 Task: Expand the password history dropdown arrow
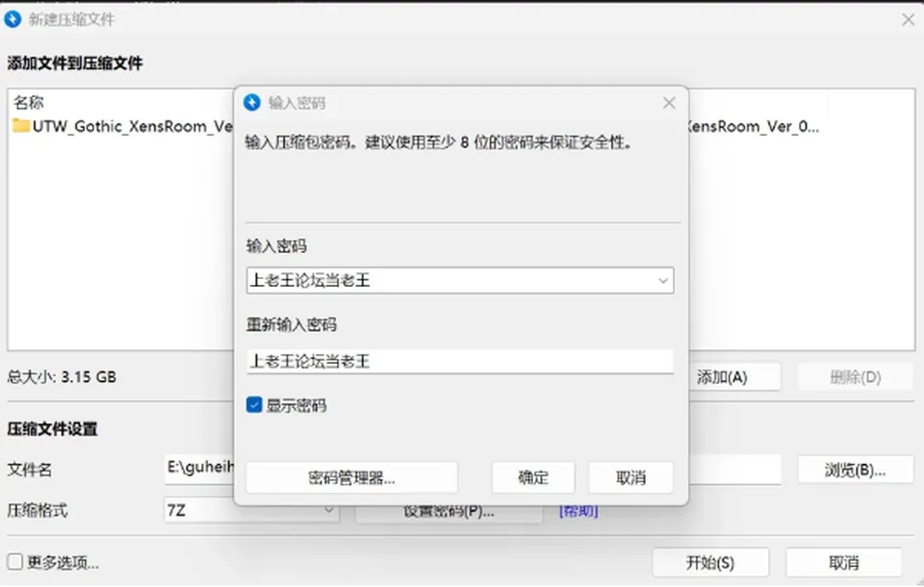pos(663,281)
